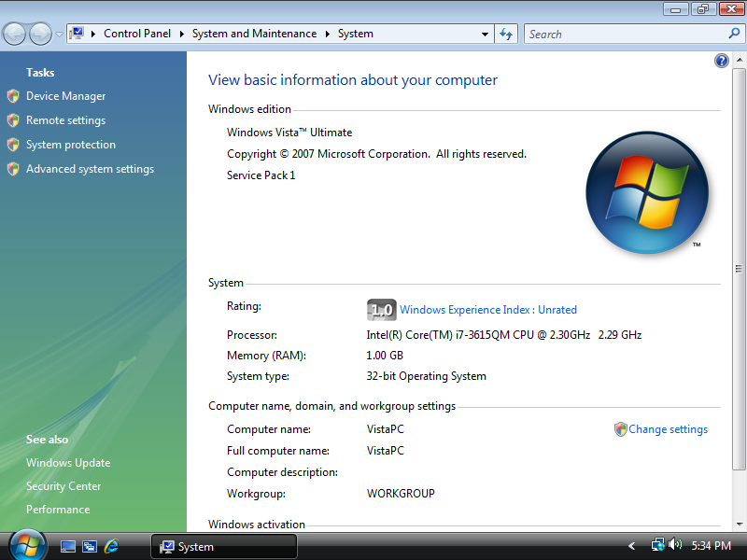The image size is (747, 560).
Task: Expand arrow after Control Panel breadcrumb
Action: click(181, 34)
